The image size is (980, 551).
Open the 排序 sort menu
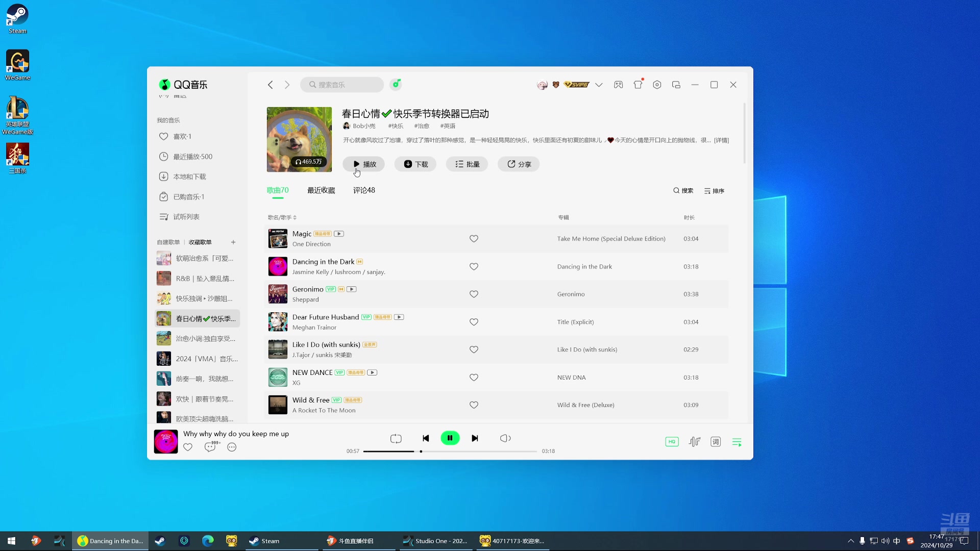(x=714, y=191)
